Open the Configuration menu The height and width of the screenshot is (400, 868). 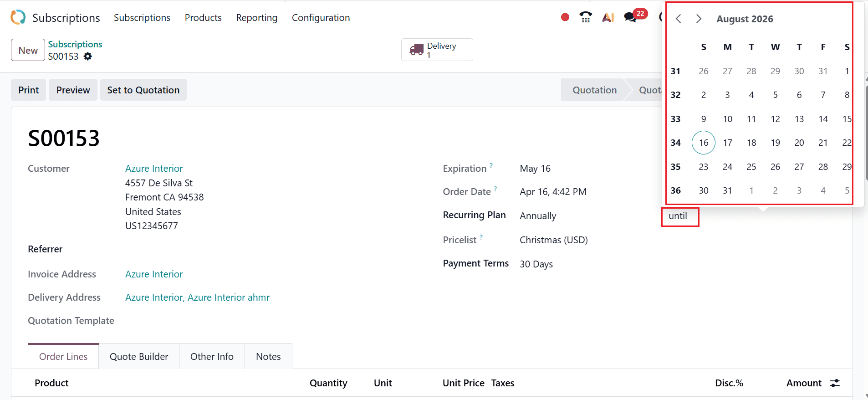321,18
